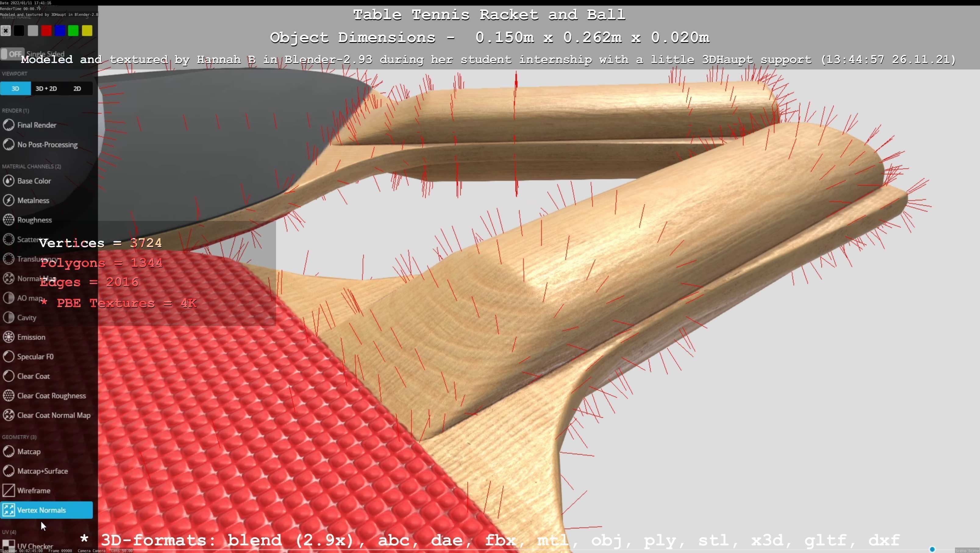Turn on Wireframe geometry view

pyautogui.click(x=27, y=491)
